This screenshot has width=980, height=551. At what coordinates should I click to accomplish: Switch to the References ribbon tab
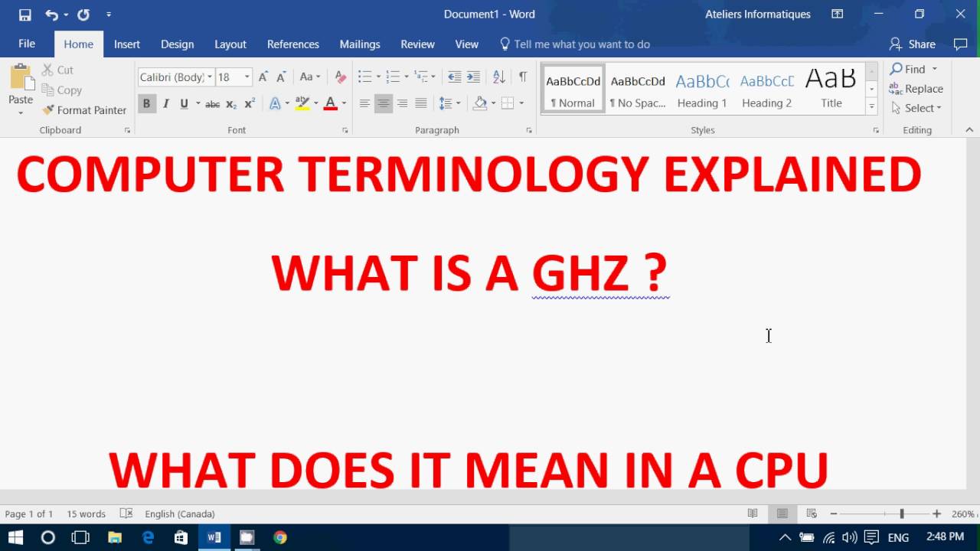point(292,44)
